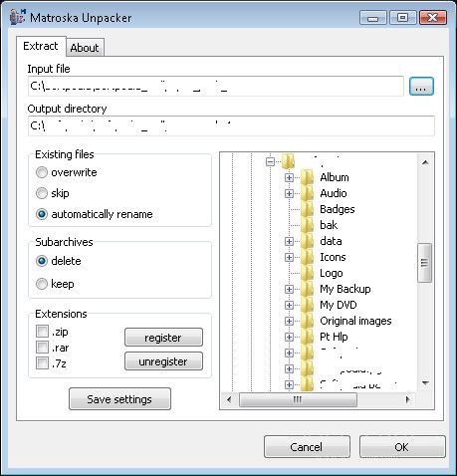The width and height of the screenshot is (457, 476).
Task: Click the Matroska Unpacker title bar icon
Action: tap(17, 17)
